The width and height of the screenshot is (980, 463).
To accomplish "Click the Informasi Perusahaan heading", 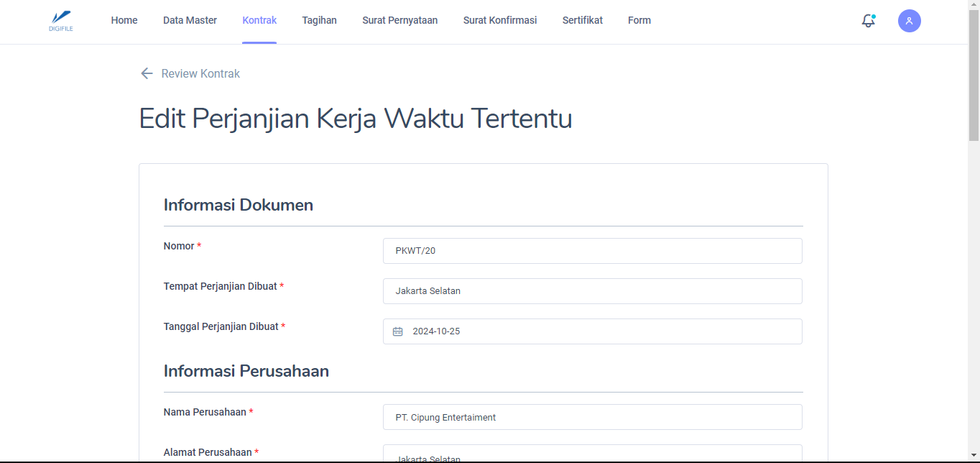I will point(246,371).
